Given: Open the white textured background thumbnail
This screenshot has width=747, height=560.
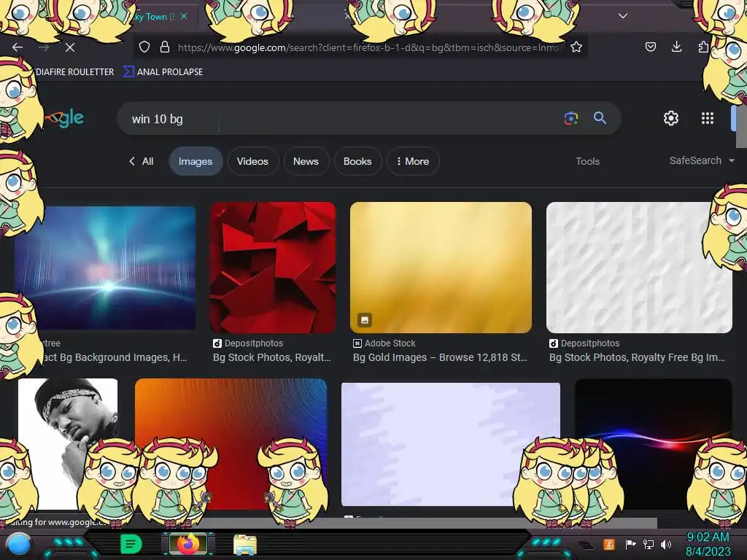Looking at the screenshot, I should coord(639,267).
